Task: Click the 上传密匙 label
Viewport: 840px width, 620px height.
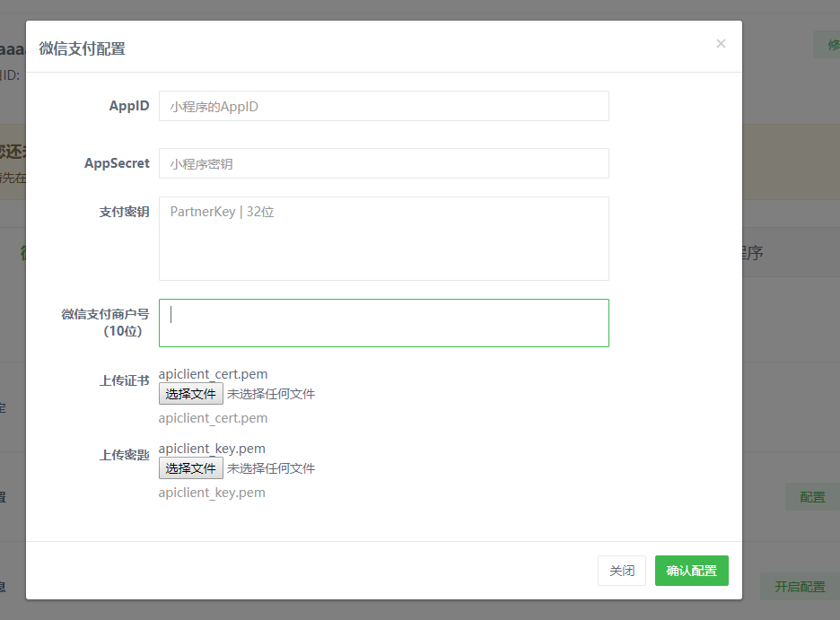Action: point(124,455)
